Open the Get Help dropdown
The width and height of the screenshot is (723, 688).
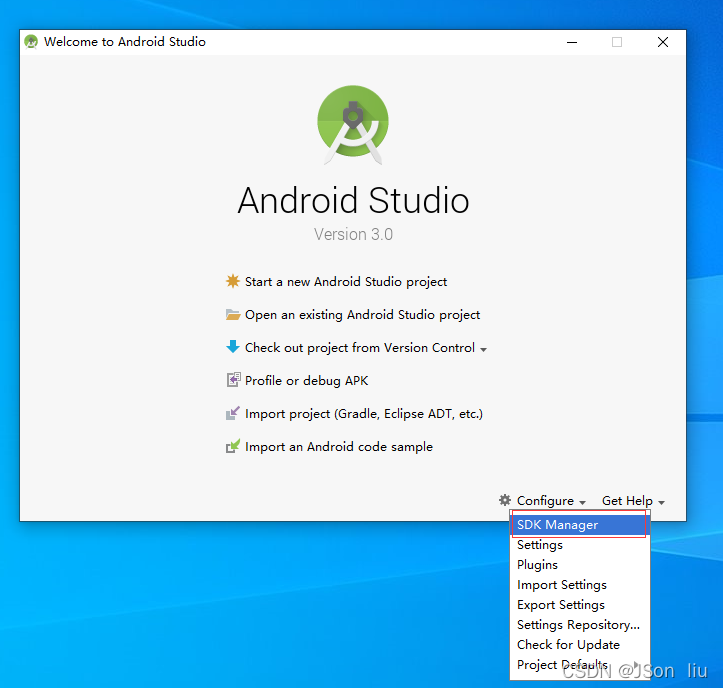point(633,501)
